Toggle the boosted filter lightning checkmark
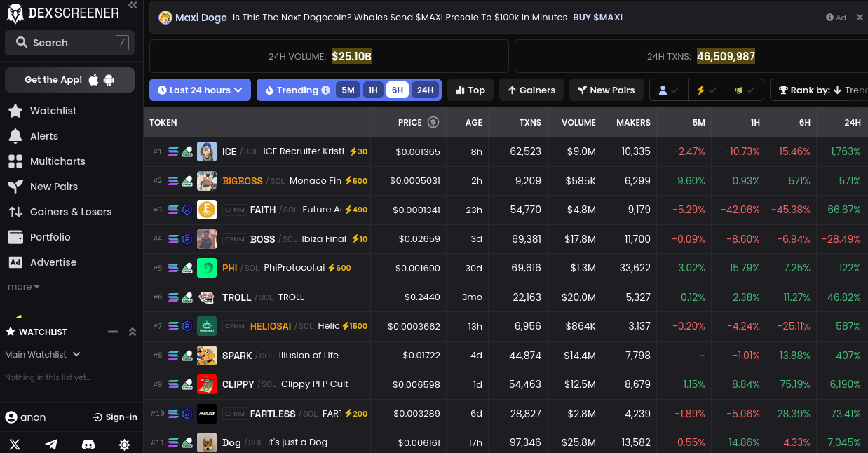Screen dimensions: 868x453 click(x=706, y=90)
